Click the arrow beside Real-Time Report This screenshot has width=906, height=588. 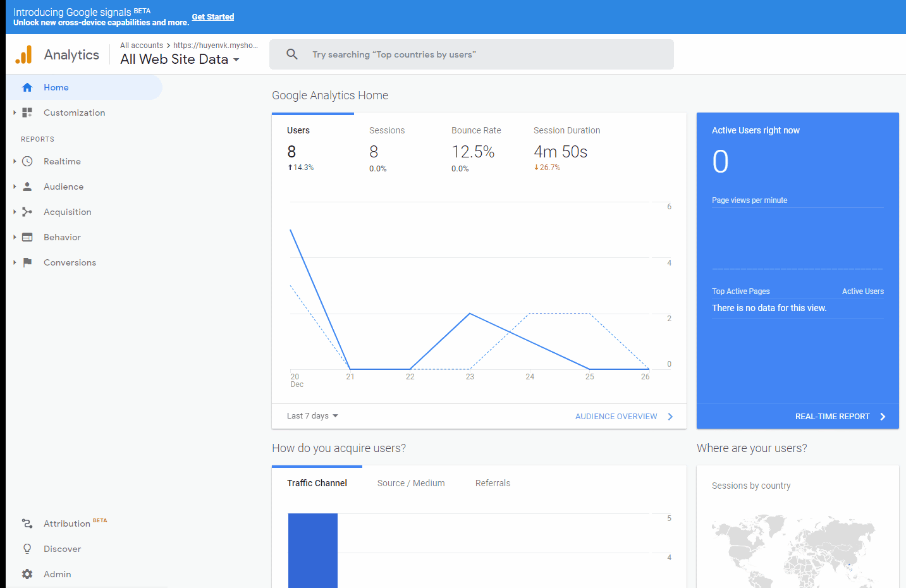point(883,417)
